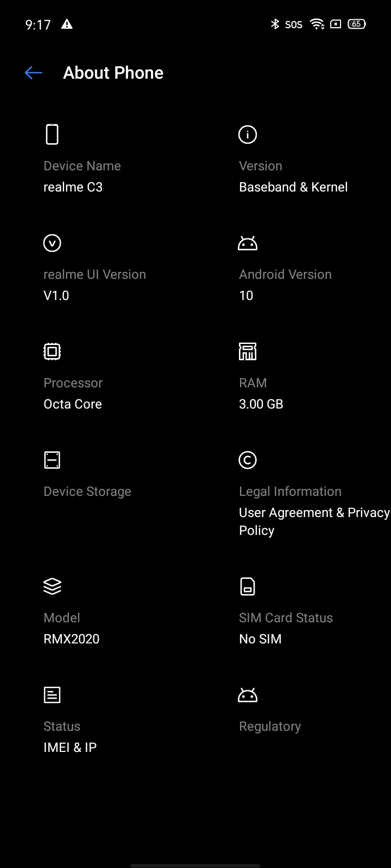Viewport: 391px width, 868px height.
Task: Tap the RAM module icon
Action: coord(248,352)
